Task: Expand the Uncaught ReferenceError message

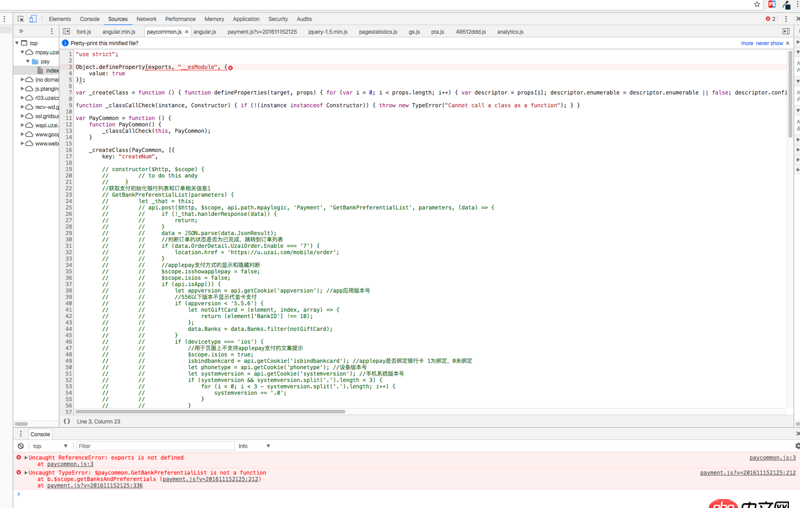Action: click(26, 458)
